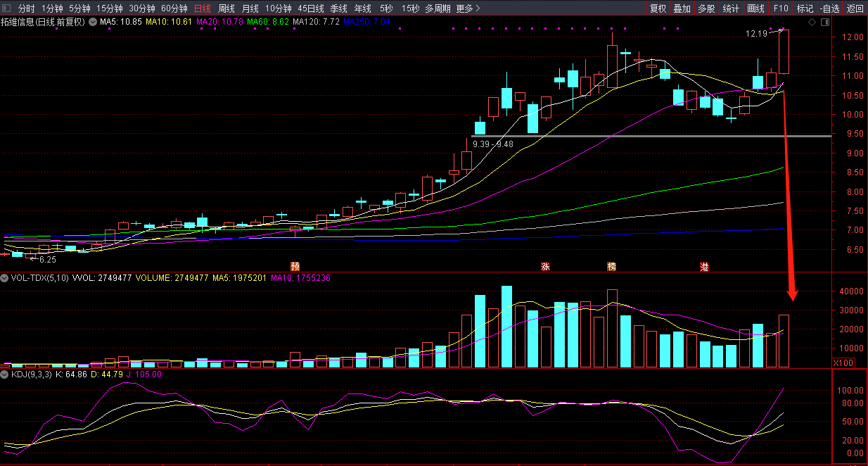This screenshot has width=868, height=466.
Task: Click the diamond icon in chart corner
Action: pos(812,23)
